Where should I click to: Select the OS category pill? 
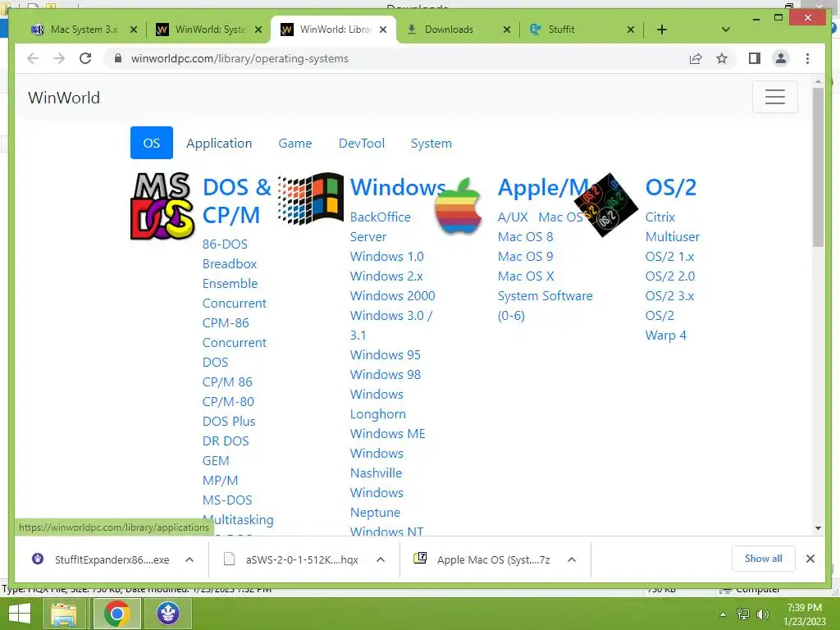pyautogui.click(x=152, y=143)
